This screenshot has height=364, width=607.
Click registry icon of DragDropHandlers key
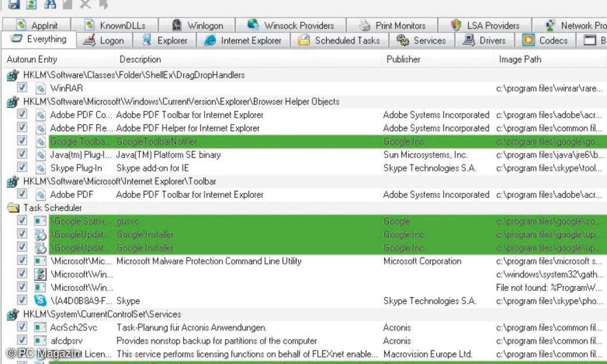tap(13, 75)
